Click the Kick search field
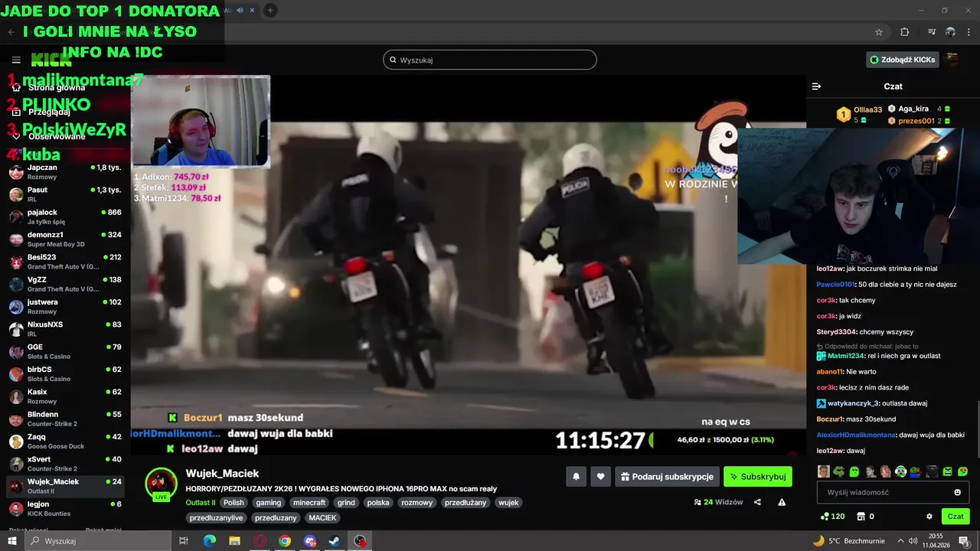The height and width of the screenshot is (551, 980). click(490, 60)
